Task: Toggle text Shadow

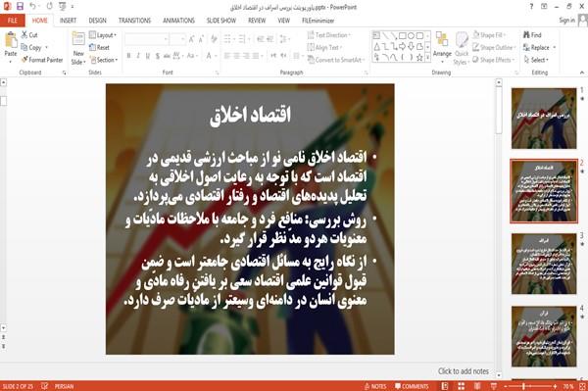Action: [x=157, y=56]
